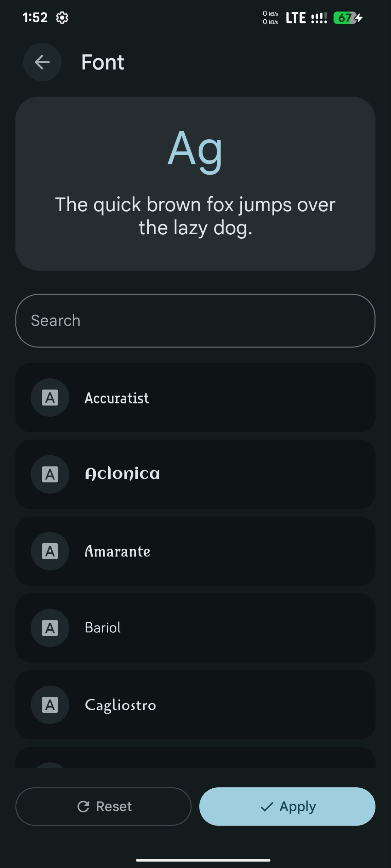Screen dimensions: 391x868
Task: Click the Reset button
Action: (x=104, y=806)
